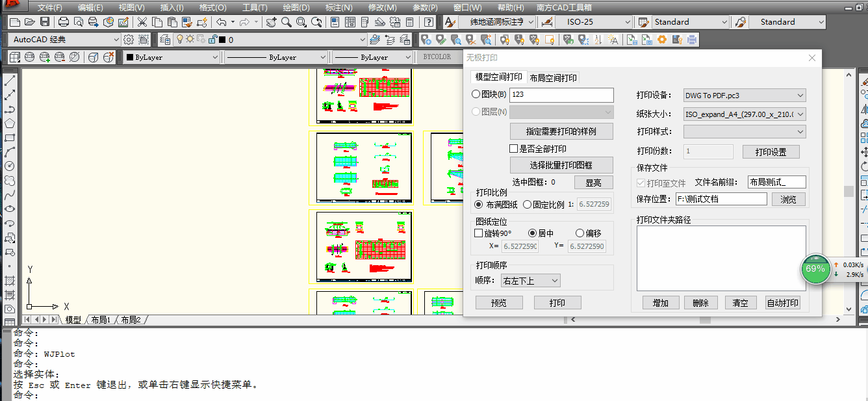Image resolution: width=868 pixels, height=401 pixels.
Task: Open the 绘图(D) menu
Action: click(x=296, y=8)
